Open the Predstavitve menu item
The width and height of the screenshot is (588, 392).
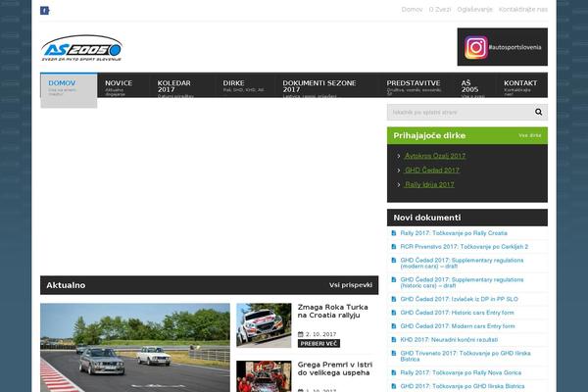click(416, 85)
